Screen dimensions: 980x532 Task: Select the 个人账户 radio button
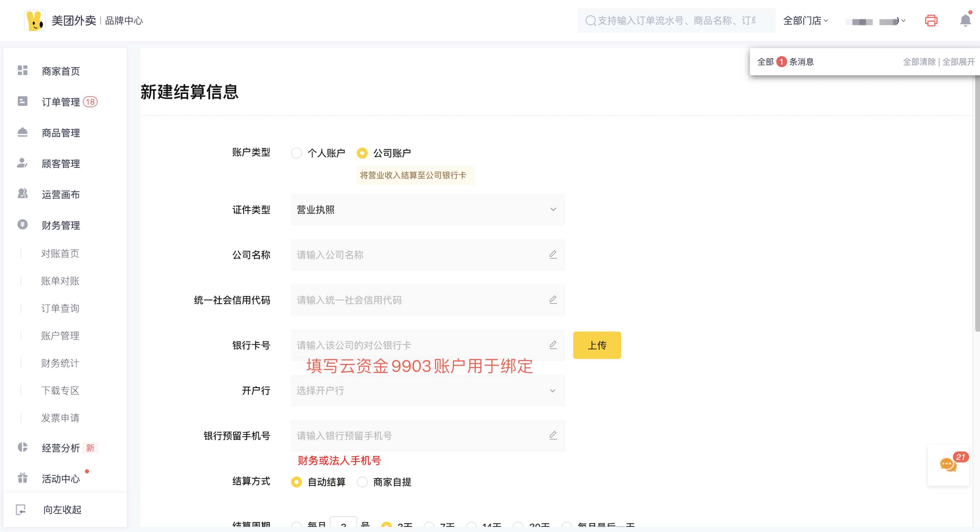tap(296, 153)
